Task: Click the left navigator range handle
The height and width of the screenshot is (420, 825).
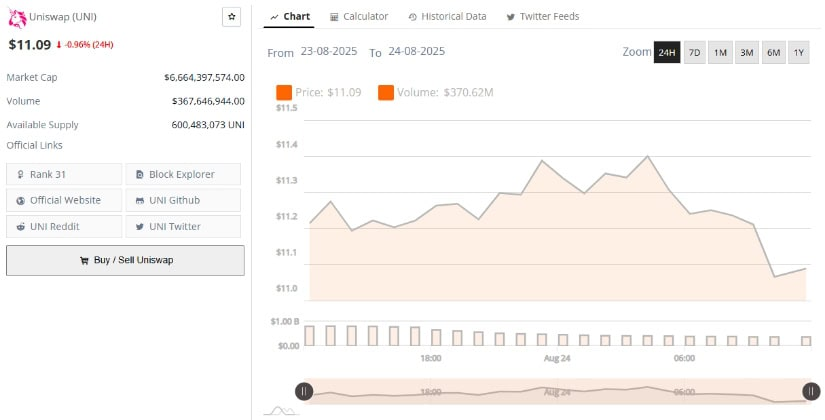Action: (x=304, y=391)
